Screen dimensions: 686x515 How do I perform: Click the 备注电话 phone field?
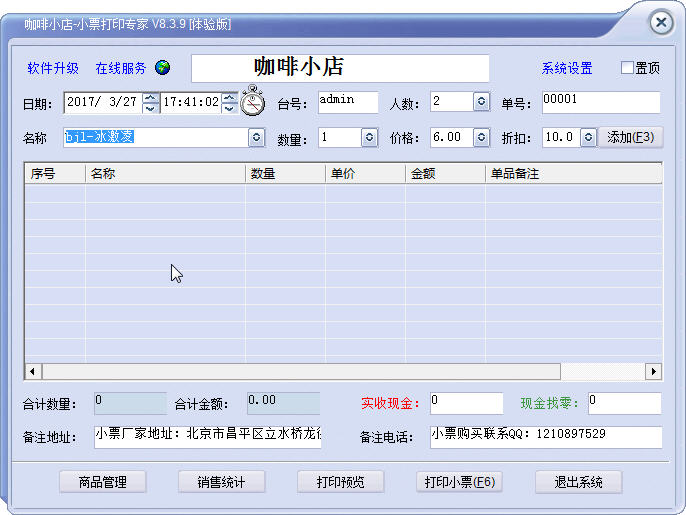(x=546, y=437)
